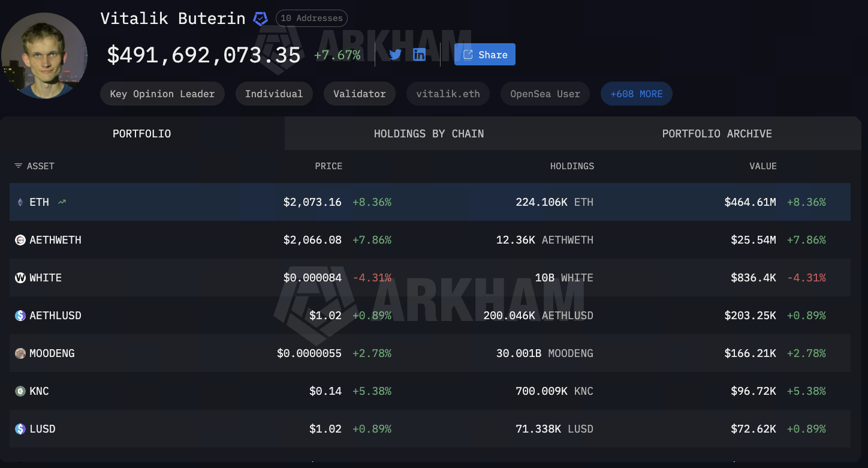Click the LUSD token icon
868x468 pixels.
20,429
